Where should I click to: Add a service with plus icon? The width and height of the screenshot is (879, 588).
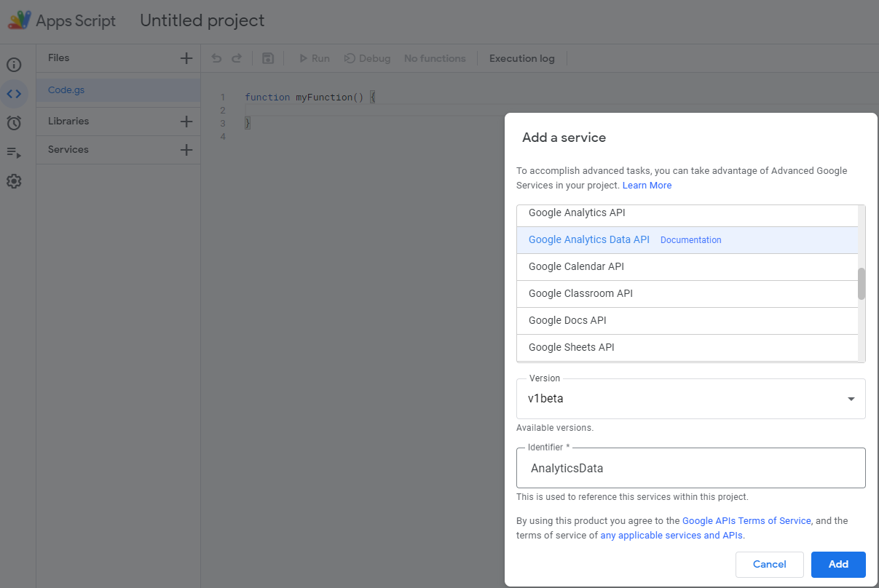186,150
